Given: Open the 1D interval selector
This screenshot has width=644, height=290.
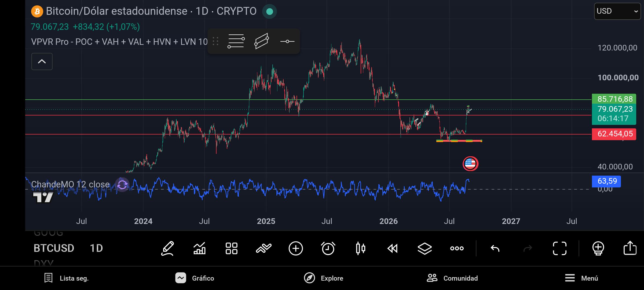Looking at the screenshot, I should click(x=96, y=248).
